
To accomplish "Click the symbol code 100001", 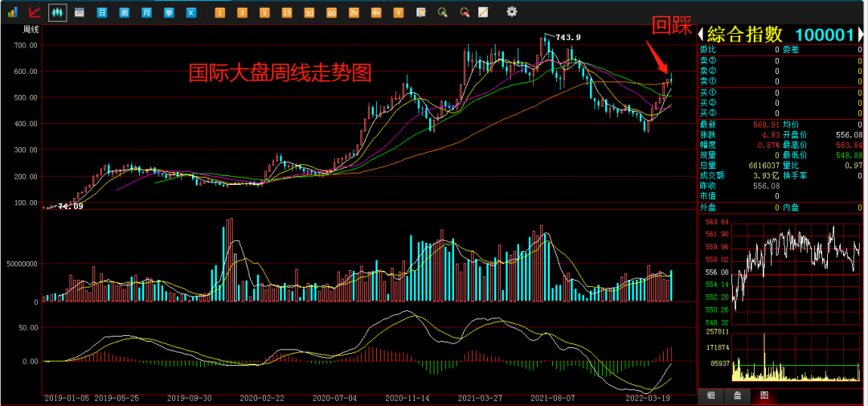I will [825, 35].
